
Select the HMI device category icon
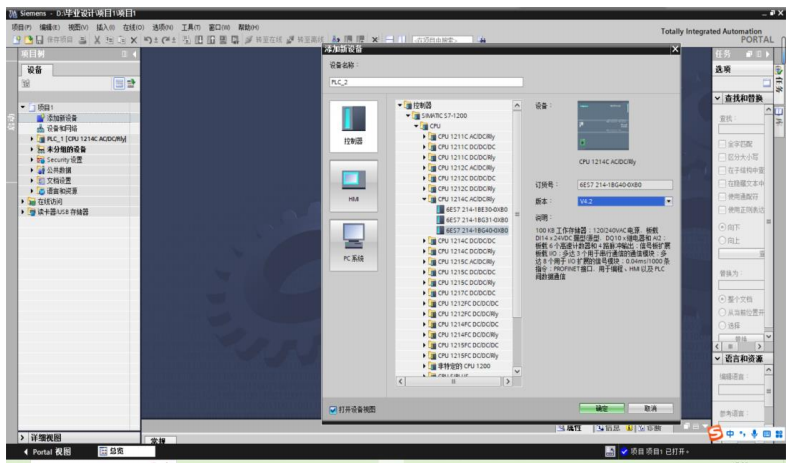click(x=353, y=186)
